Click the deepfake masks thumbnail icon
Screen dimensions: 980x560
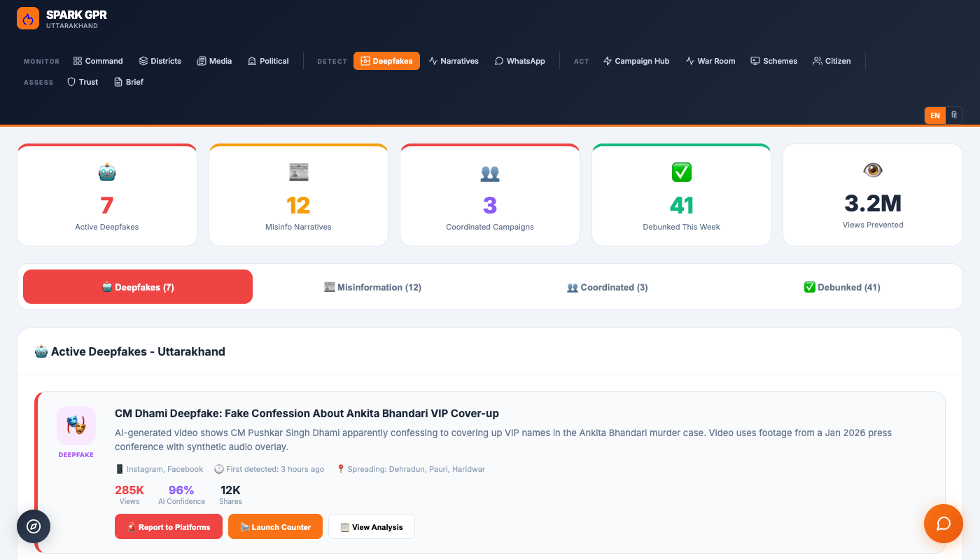tap(76, 425)
